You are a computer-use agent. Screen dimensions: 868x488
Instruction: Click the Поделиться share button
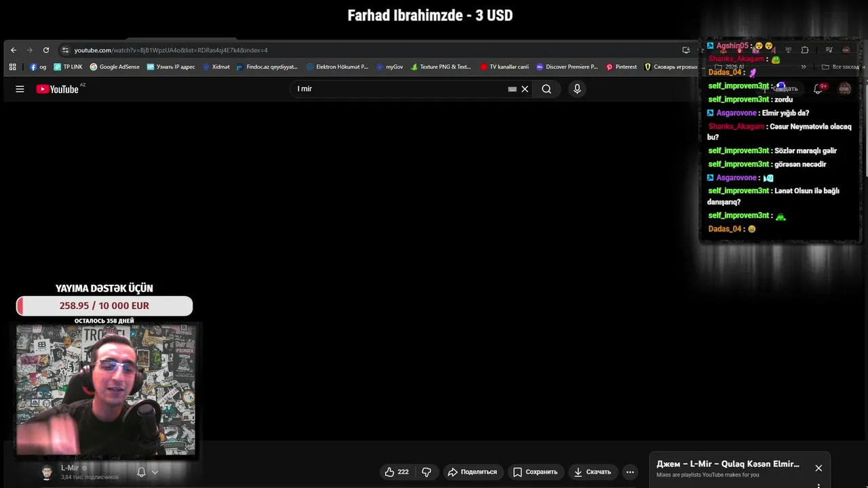473,472
